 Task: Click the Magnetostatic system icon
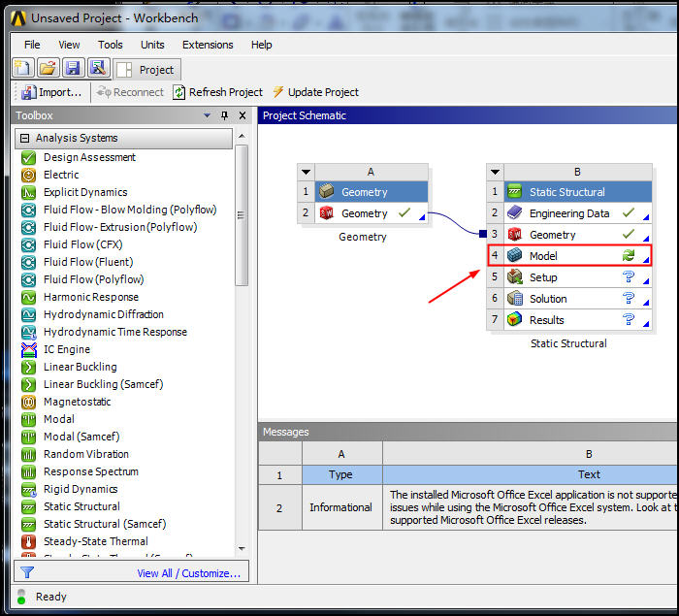point(28,402)
